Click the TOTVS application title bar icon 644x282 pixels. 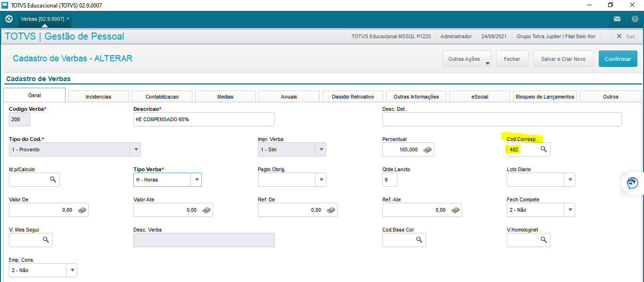(5, 5)
